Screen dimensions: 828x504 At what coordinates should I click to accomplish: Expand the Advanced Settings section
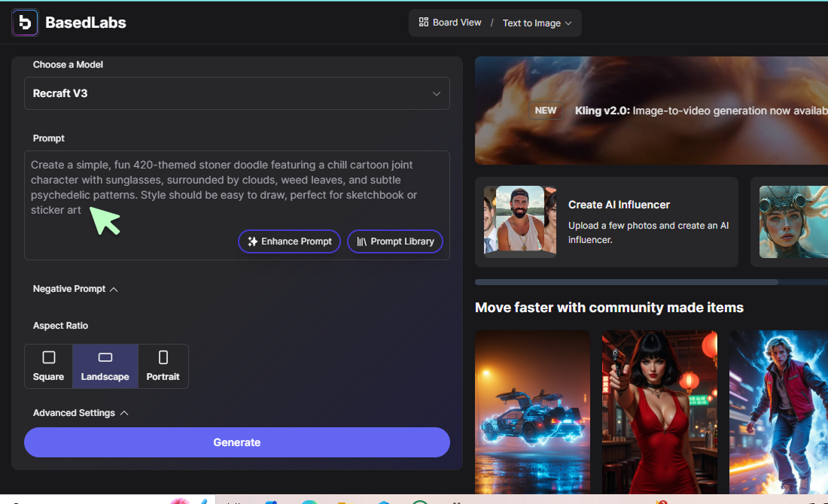click(x=81, y=413)
